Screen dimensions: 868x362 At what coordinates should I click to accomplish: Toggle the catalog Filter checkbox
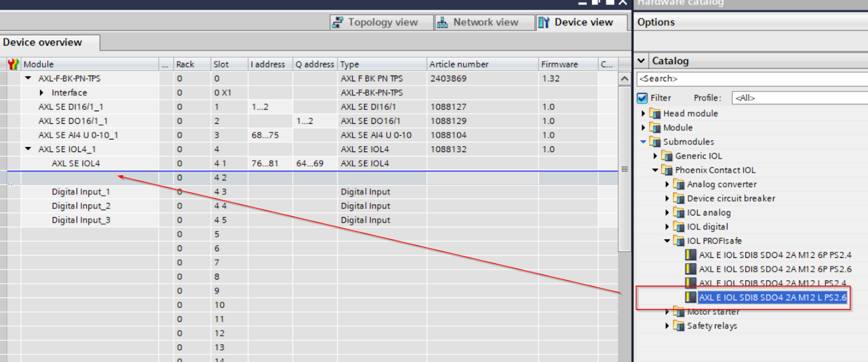pos(642,98)
